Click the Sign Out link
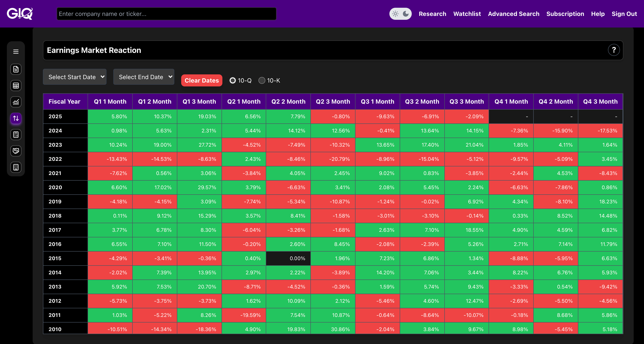 tap(624, 14)
